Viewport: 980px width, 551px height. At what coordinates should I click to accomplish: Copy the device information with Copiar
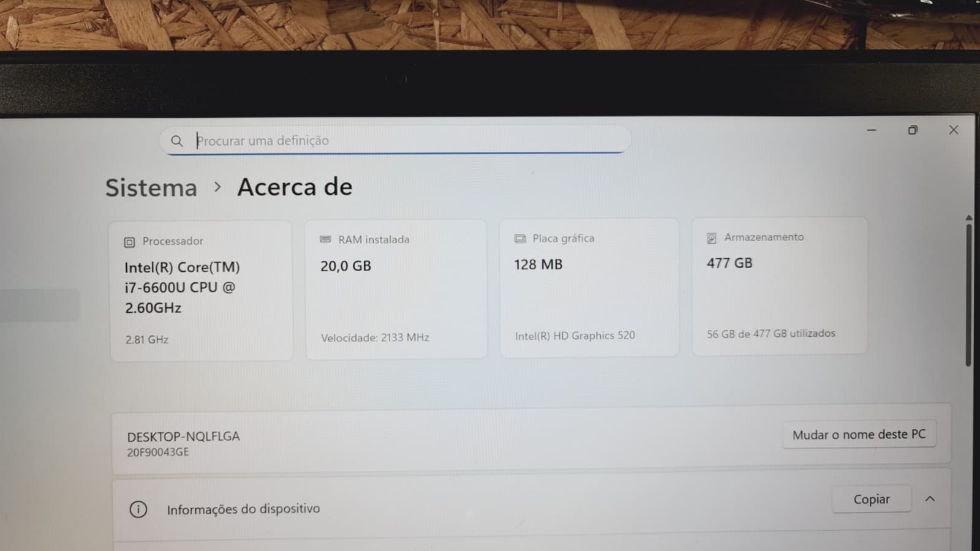872,500
